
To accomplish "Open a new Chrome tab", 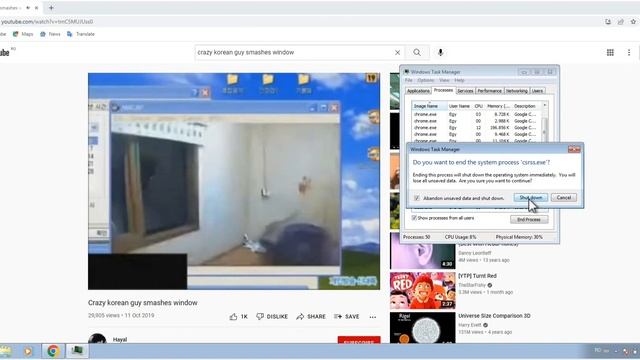I will tap(51, 8).
